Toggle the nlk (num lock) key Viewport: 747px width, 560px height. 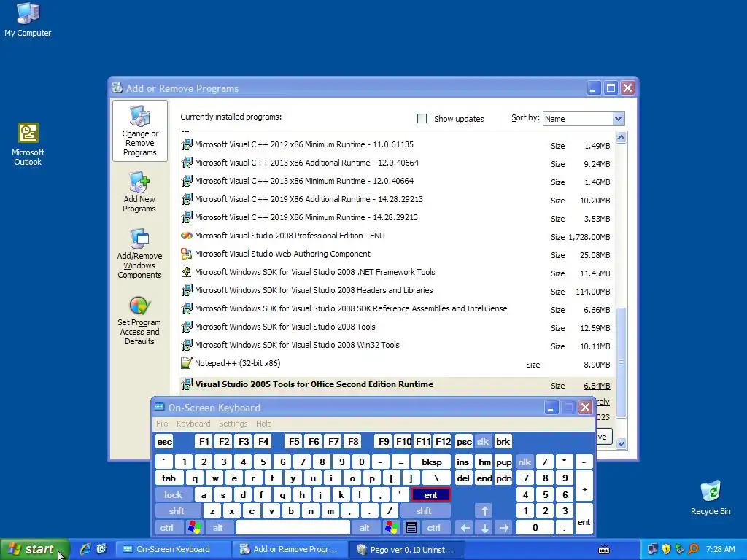click(525, 462)
